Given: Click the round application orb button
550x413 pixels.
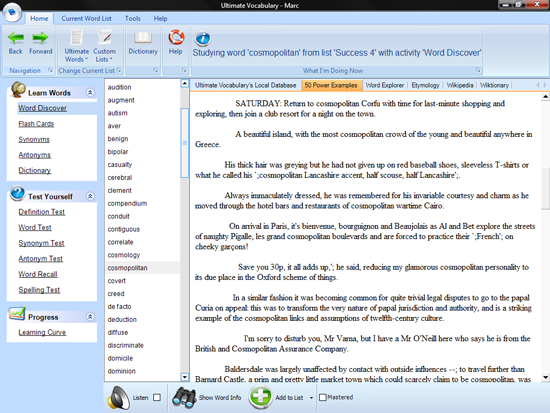Looking at the screenshot, I should point(12,13).
